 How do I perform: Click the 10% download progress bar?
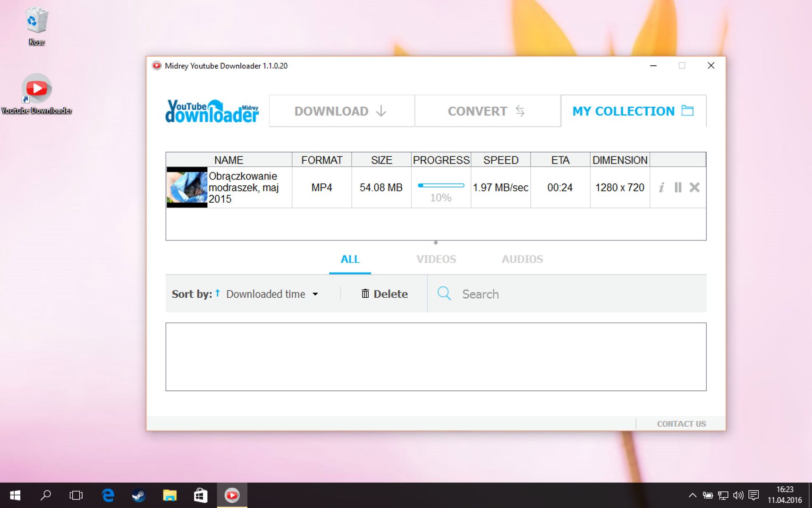441,185
